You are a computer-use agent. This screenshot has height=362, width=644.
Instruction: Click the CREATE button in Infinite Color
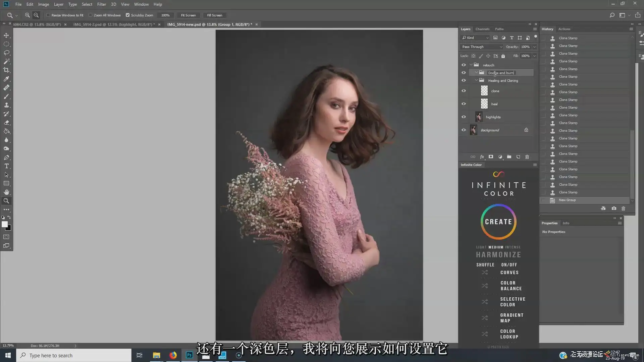tap(498, 222)
